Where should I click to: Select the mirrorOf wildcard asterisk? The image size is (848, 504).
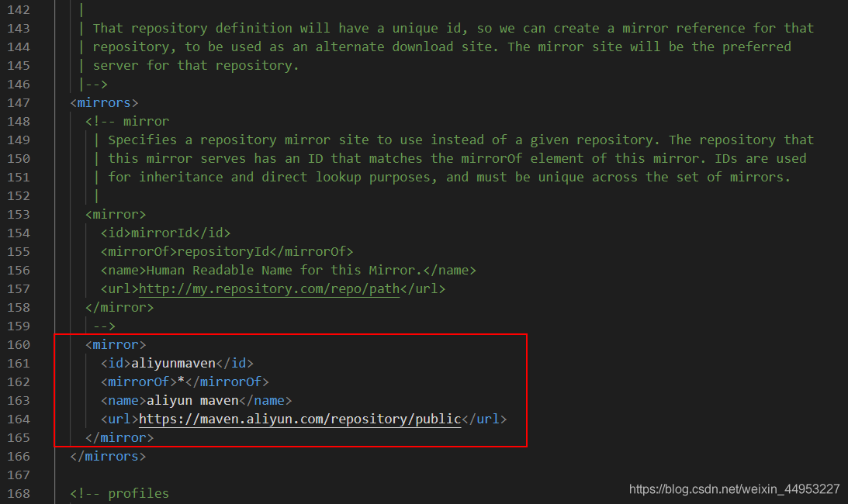tap(182, 381)
